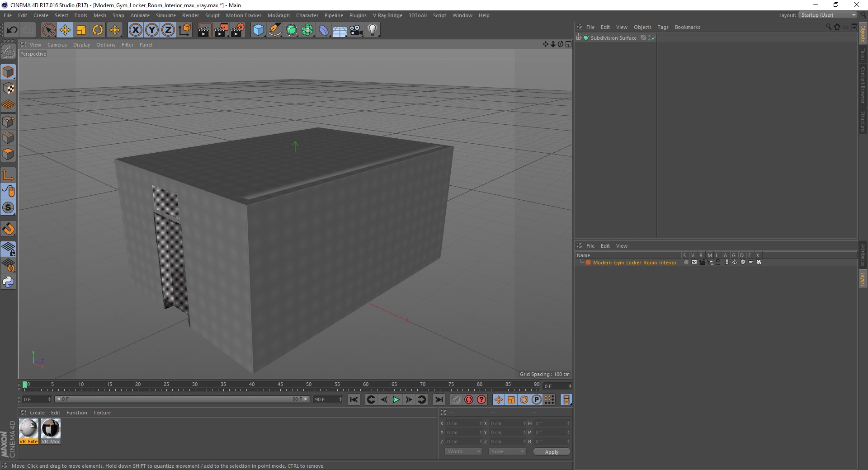Search the Object Manager magnifier icon
868x470 pixels.
tap(829, 27)
